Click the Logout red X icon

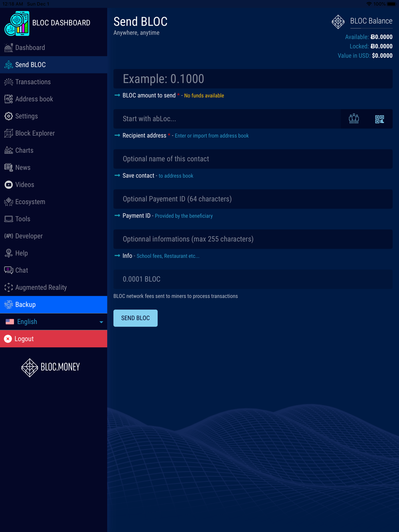point(8,339)
